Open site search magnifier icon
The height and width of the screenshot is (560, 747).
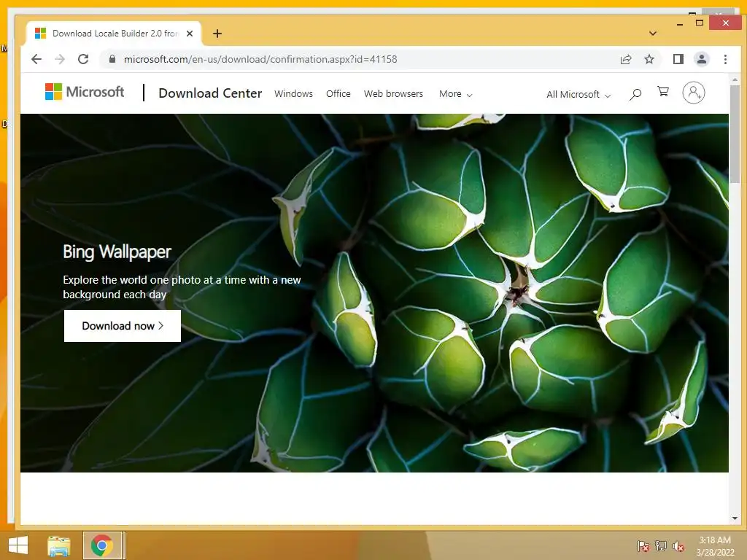pos(635,94)
